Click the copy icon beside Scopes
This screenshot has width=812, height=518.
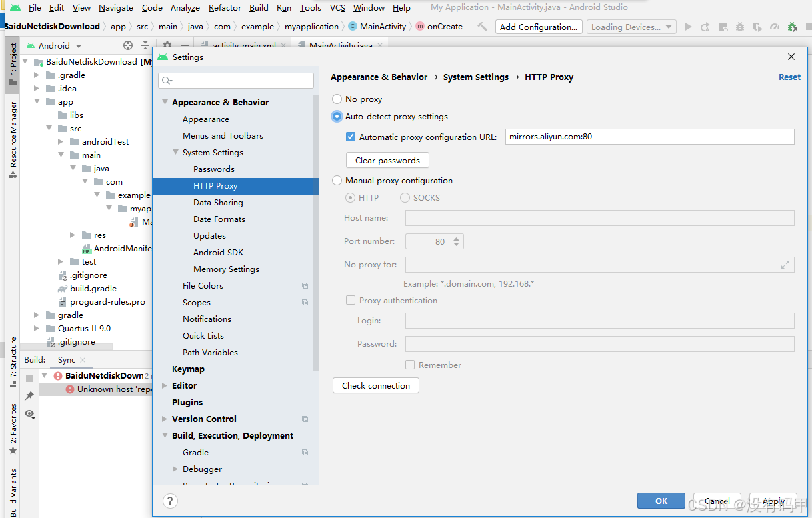click(x=305, y=303)
